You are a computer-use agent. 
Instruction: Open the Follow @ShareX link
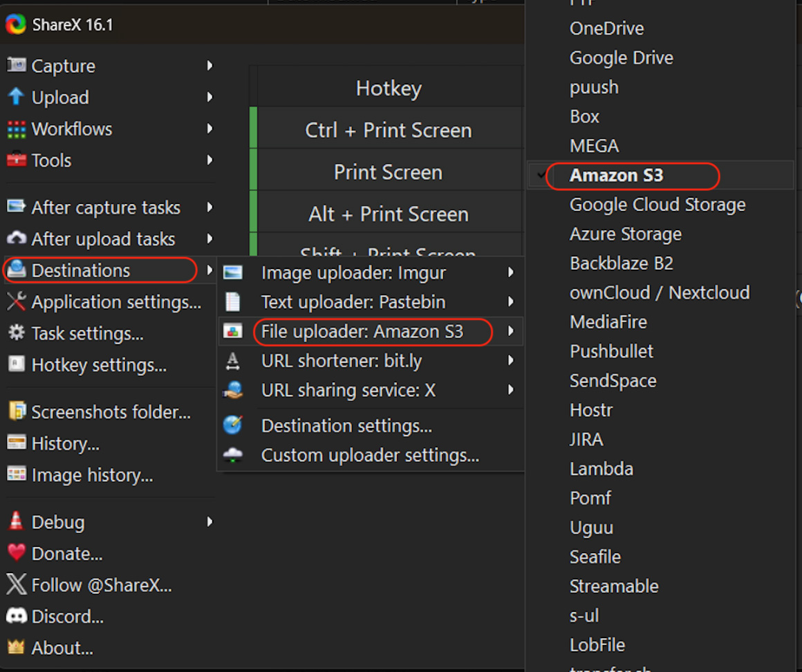click(x=101, y=585)
